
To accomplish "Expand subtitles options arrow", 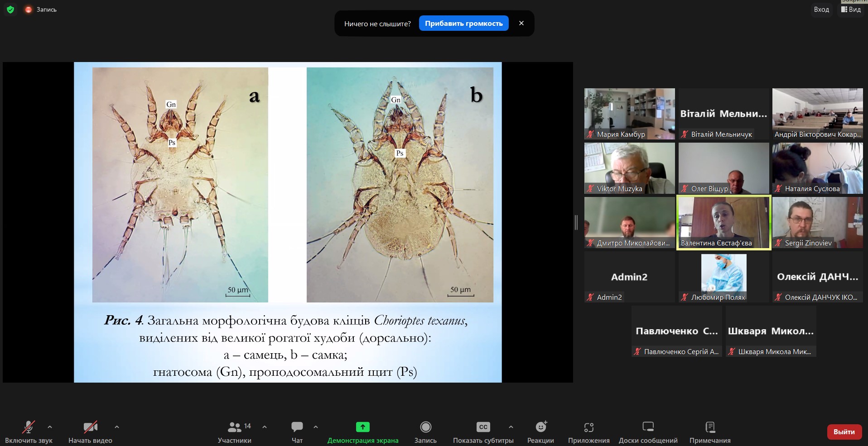I will click(x=511, y=427).
